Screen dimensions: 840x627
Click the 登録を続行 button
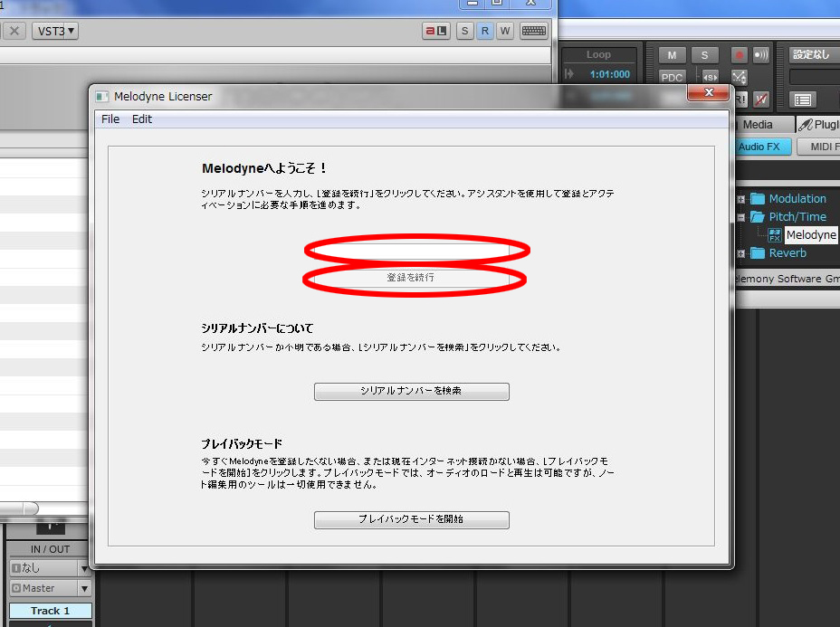(412, 278)
